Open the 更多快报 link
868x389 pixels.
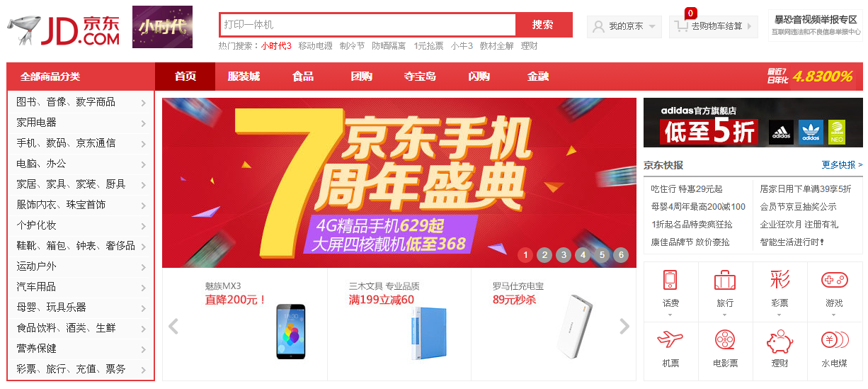[x=842, y=165]
